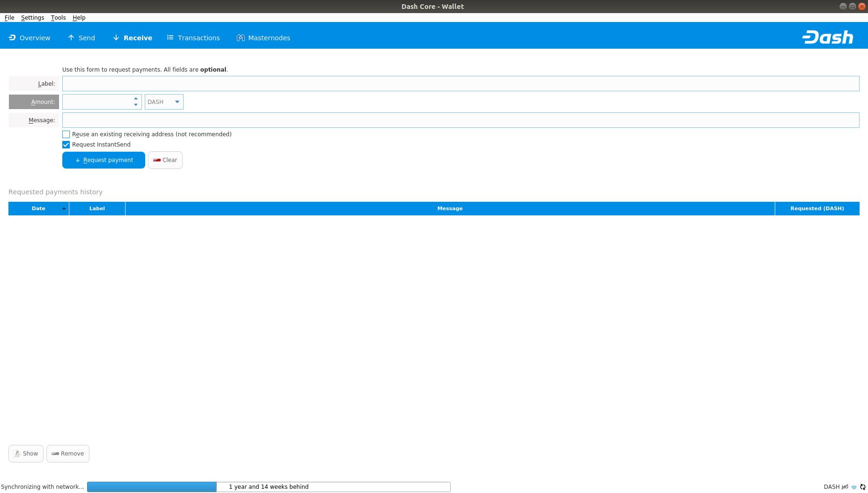868x493 pixels.
Task: Click the Send tab's up-arrow icon
Action: click(x=71, y=37)
